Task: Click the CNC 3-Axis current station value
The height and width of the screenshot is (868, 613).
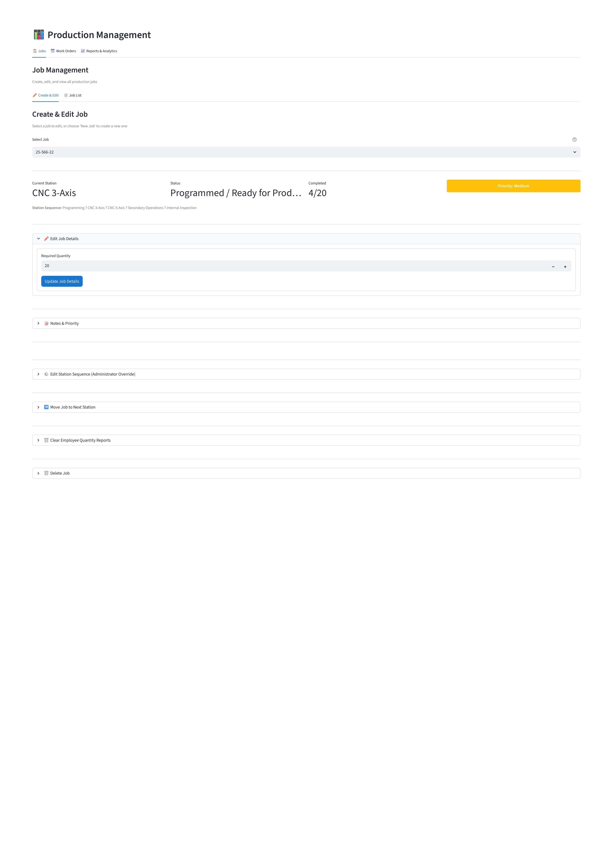Action: click(54, 193)
